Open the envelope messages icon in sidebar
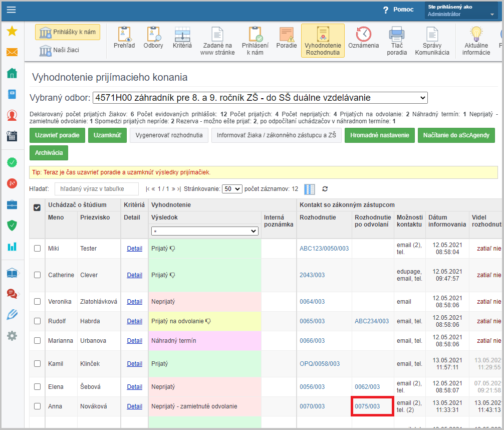Screen dimensions: 504x430 pyautogui.click(x=12, y=52)
